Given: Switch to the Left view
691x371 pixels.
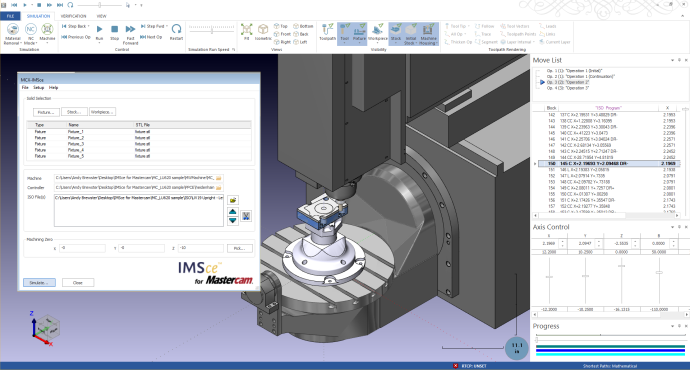Looking at the screenshot, I should point(300,42).
